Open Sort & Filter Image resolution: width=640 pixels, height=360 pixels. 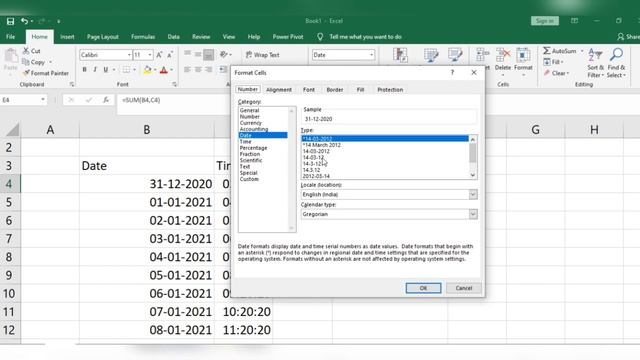click(x=596, y=62)
